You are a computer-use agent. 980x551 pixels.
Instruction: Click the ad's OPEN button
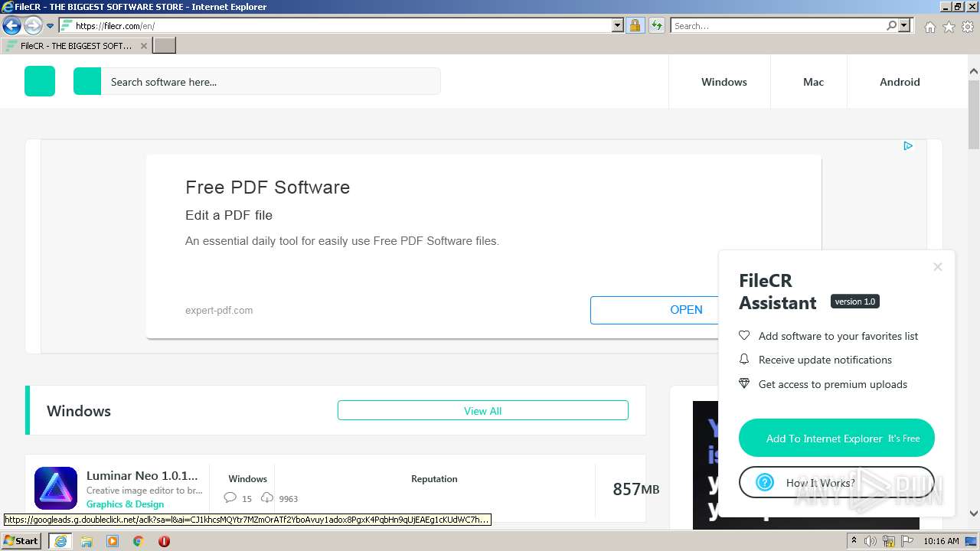[x=655, y=310]
